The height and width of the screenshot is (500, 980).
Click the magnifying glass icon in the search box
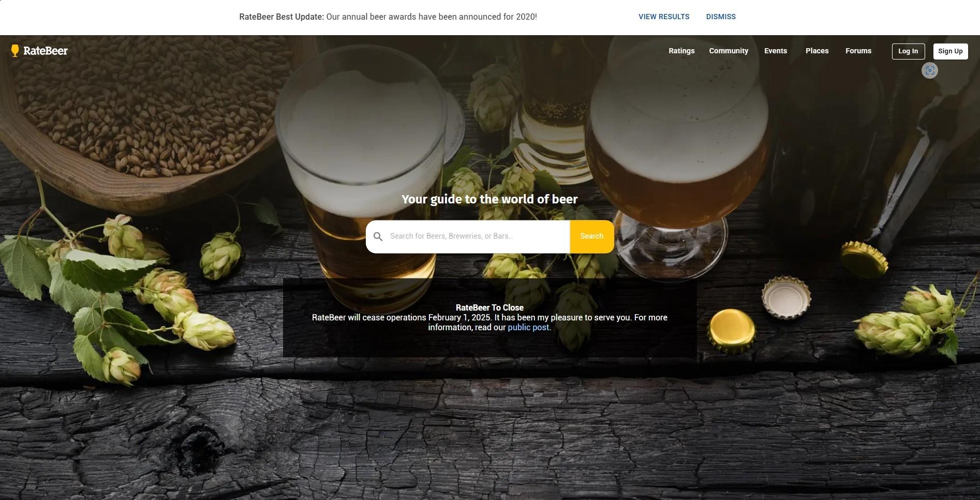378,237
